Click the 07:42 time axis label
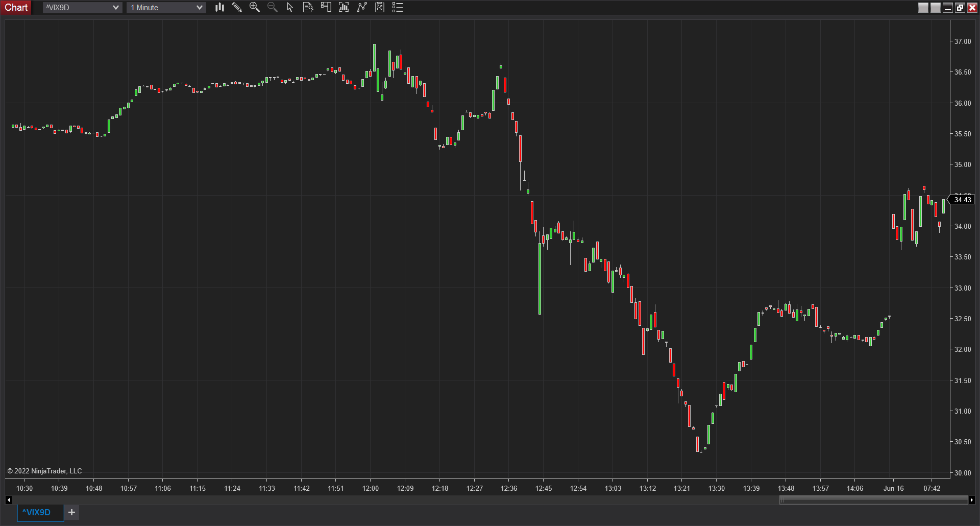 coord(932,488)
